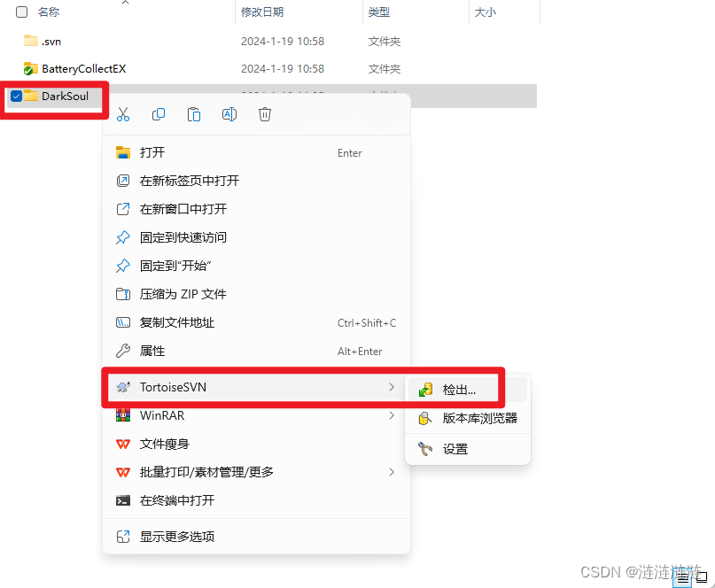Uncheck the DarkSoul folder checkbox
Screen dimensions: 715x588
click(x=17, y=97)
